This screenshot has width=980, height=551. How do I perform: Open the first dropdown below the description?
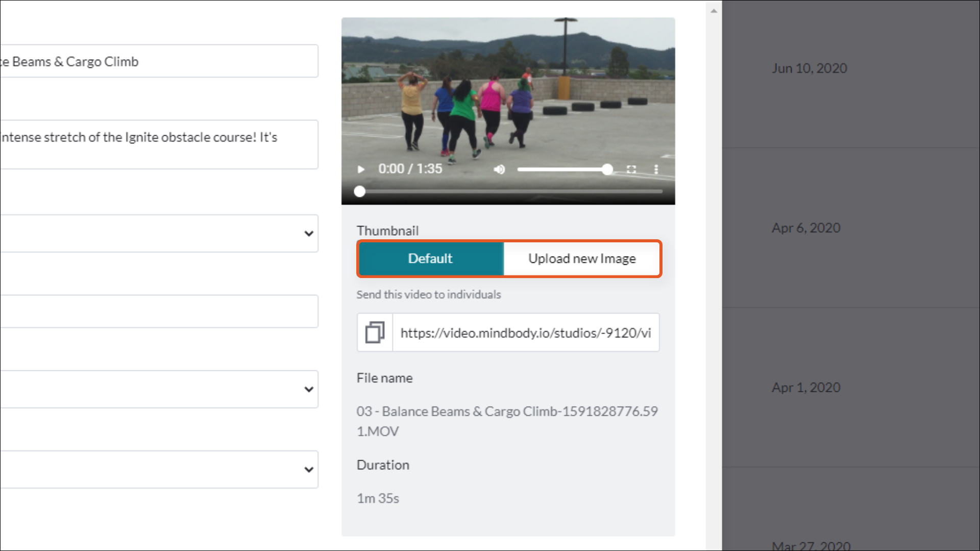(x=159, y=233)
